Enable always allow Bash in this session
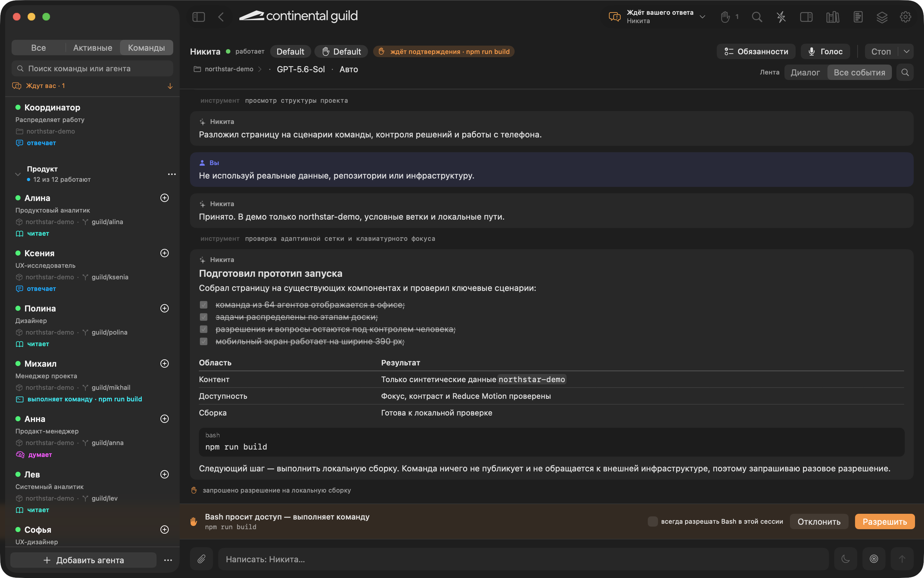This screenshot has height=578, width=924. 653,521
